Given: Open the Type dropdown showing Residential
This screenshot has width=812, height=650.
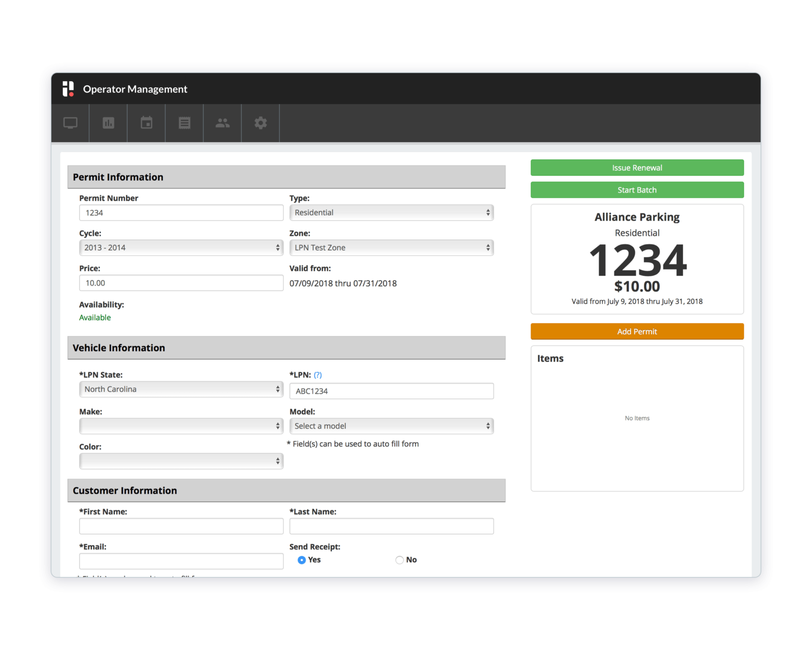Looking at the screenshot, I should coord(391,212).
